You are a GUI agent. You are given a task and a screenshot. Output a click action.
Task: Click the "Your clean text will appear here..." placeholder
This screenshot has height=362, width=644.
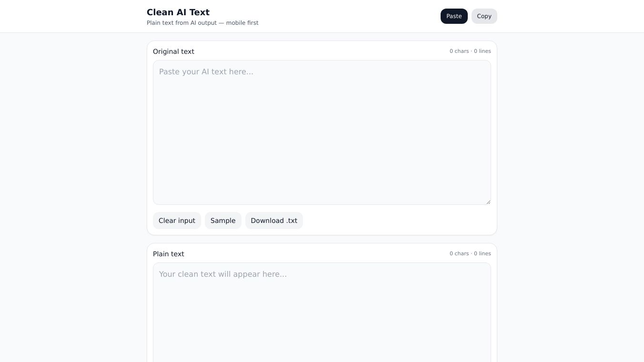pos(222,274)
